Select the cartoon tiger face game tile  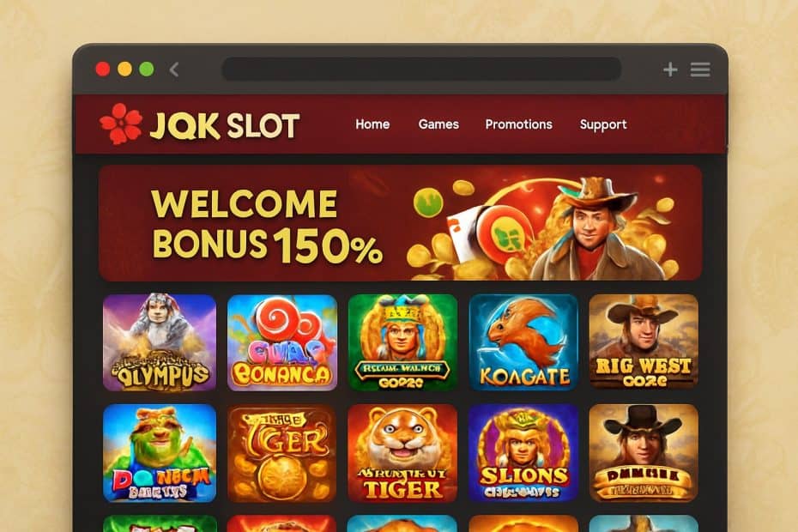point(402,453)
